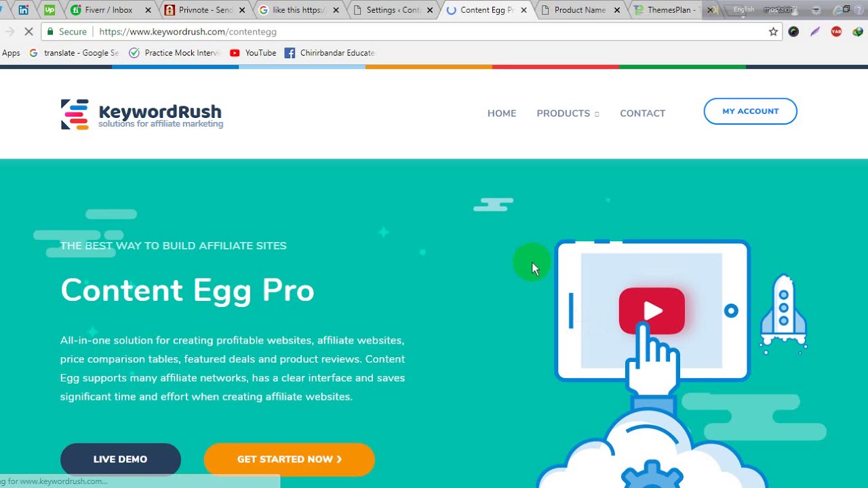The width and height of the screenshot is (868, 488).
Task: Close the Fiverr / Inbox tab
Action: click(x=149, y=10)
